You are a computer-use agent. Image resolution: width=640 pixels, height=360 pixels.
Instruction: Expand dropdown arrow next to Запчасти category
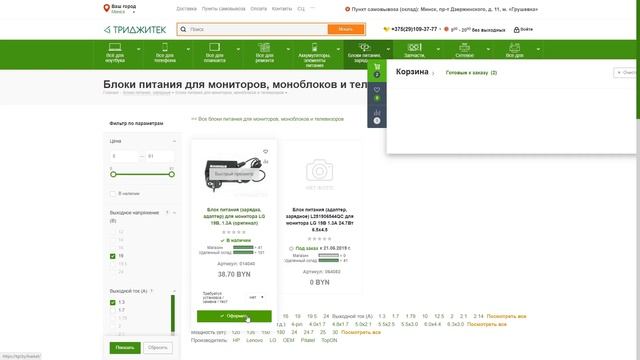pos(438,49)
